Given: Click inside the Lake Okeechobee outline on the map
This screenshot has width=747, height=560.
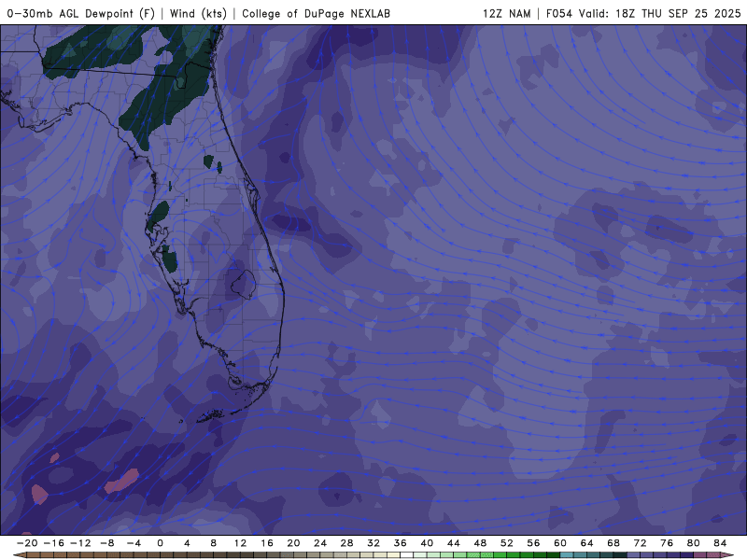Looking at the screenshot, I should pos(244,285).
